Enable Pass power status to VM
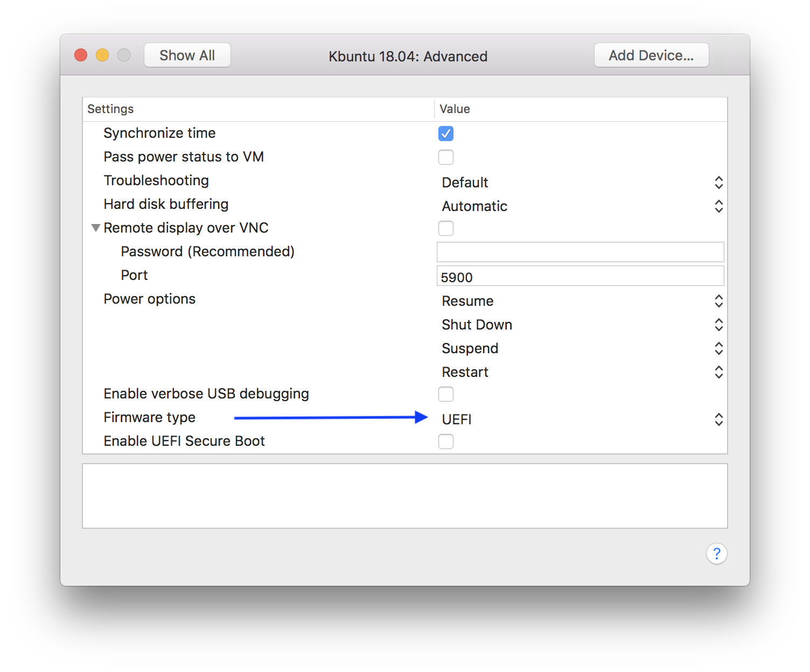The image size is (810, 672). coord(446,157)
